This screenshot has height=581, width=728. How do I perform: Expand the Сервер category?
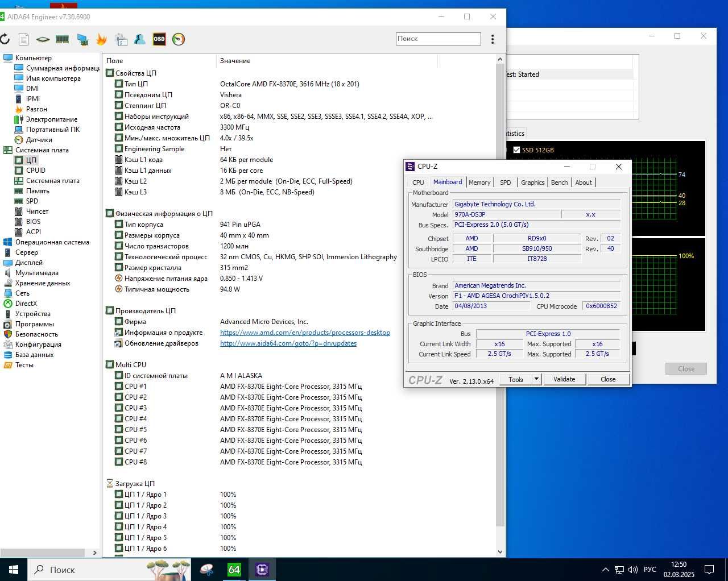26,252
